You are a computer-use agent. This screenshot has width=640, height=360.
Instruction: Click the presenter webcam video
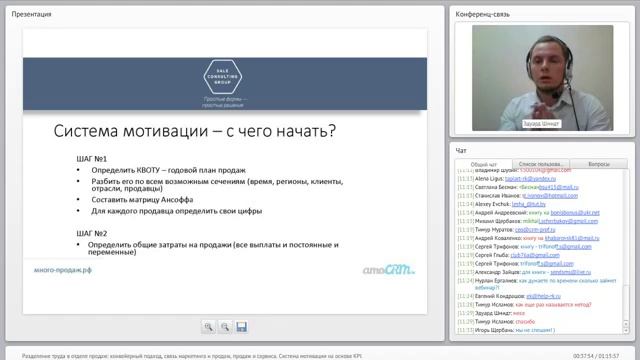542,78
